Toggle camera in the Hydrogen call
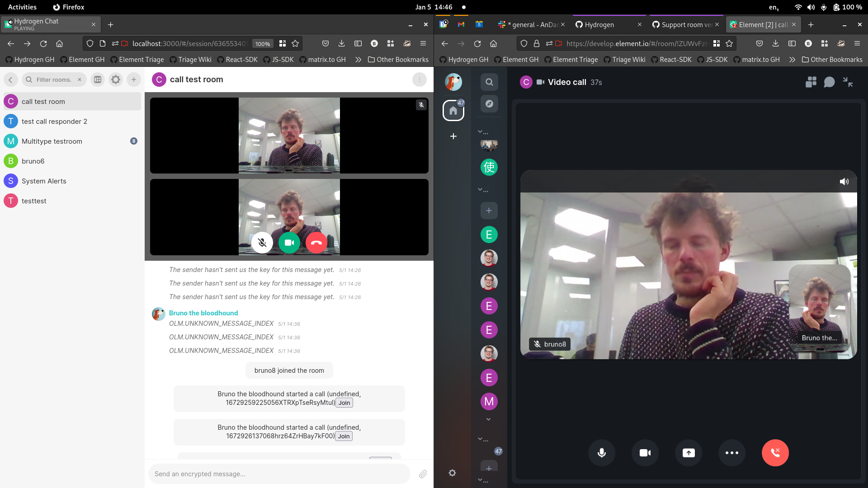Screen dimensions: 868x488 (x=289, y=243)
